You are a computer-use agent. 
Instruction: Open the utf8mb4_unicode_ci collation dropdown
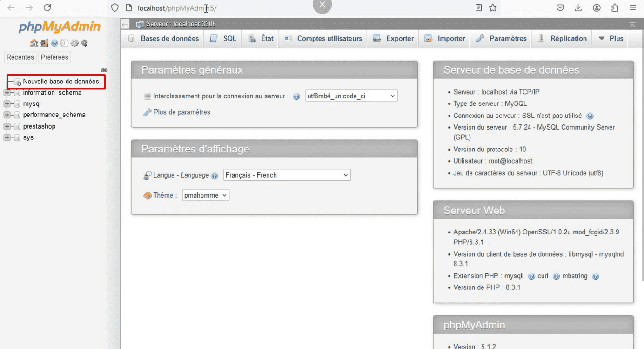tap(351, 96)
